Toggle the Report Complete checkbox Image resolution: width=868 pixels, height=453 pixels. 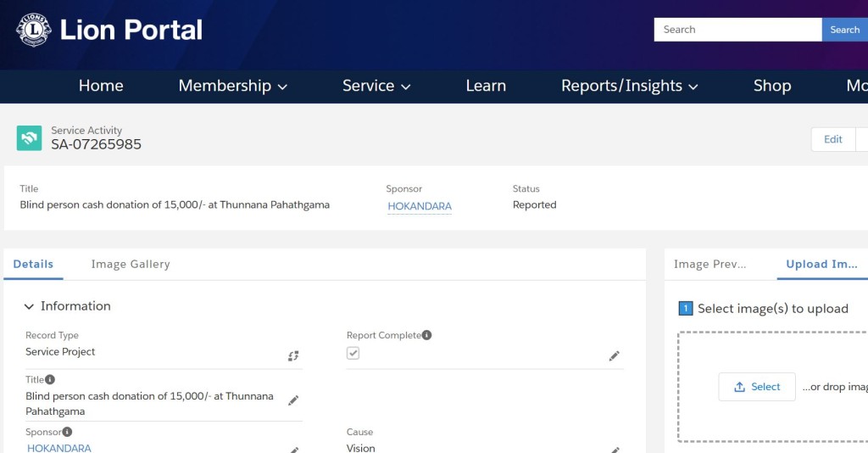353,353
